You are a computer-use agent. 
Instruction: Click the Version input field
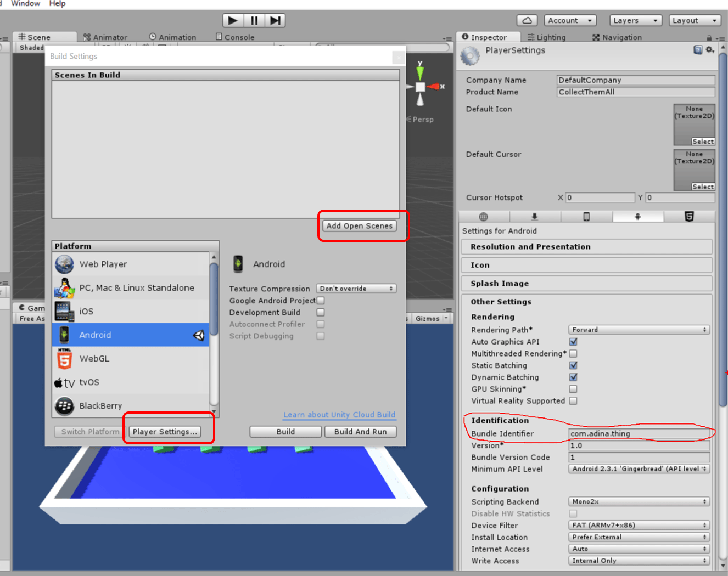click(x=639, y=445)
